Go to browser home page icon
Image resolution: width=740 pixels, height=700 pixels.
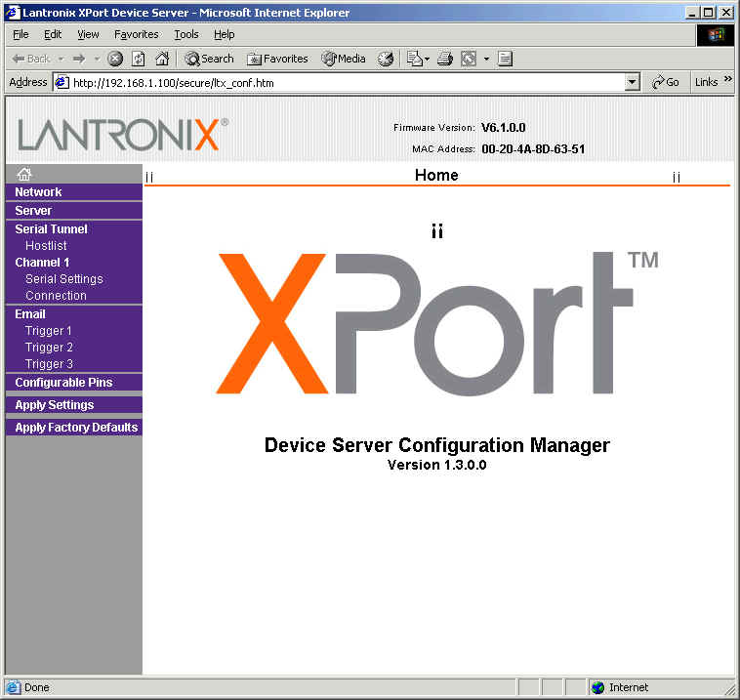162,59
